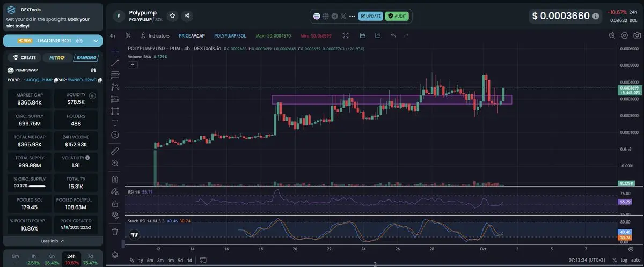Toggle POLYPUMP/SOL pair denomination

230,36
